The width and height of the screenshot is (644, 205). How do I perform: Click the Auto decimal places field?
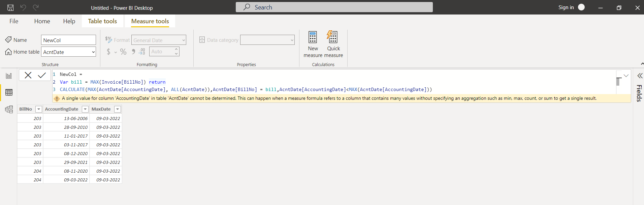[x=162, y=52]
